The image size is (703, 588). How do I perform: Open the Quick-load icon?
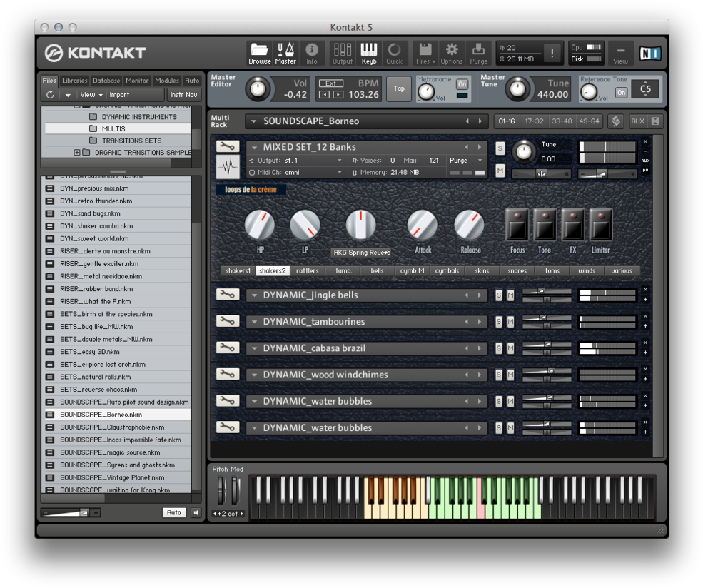(x=395, y=54)
